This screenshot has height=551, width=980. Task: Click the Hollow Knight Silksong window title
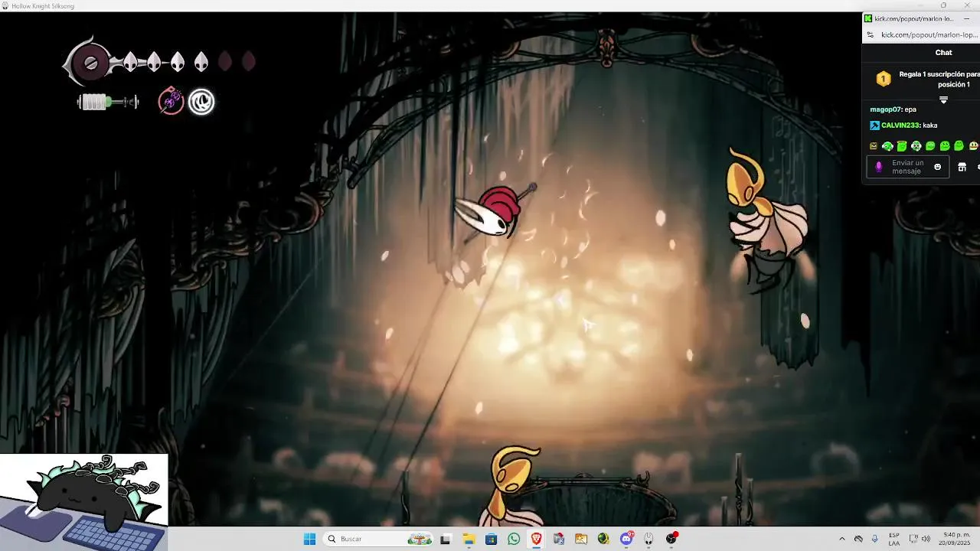click(x=43, y=5)
